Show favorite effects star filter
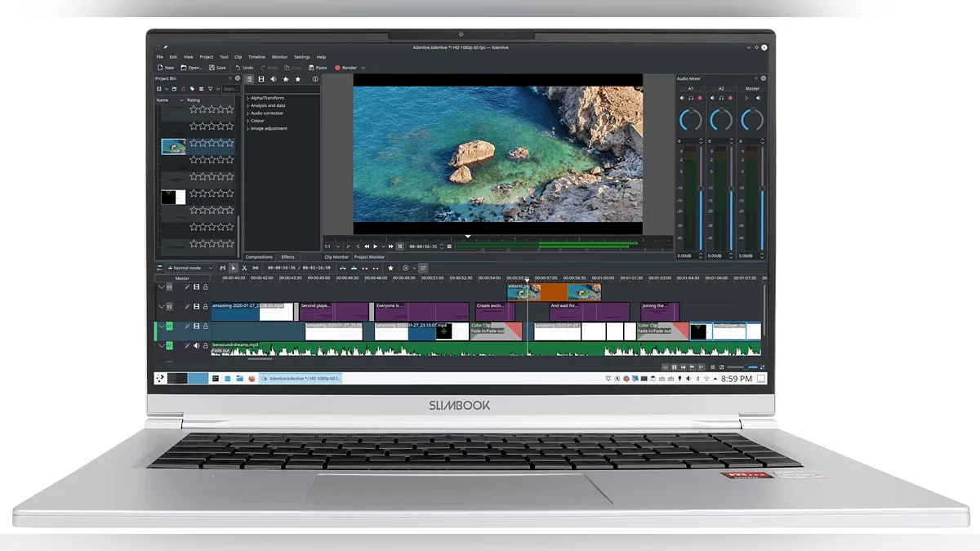 (x=298, y=79)
